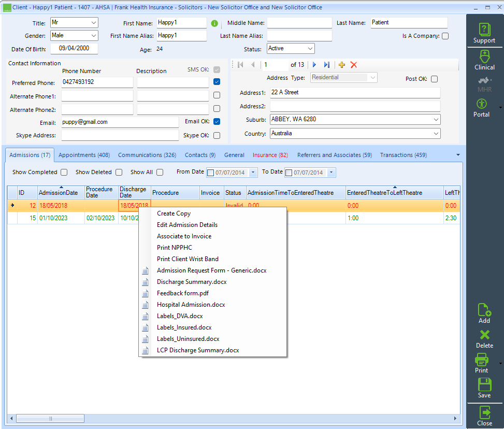The width and height of the screenshot is (504, 429).
Task: Click the Print icon in sidebar
Action: tap(482, 363)
